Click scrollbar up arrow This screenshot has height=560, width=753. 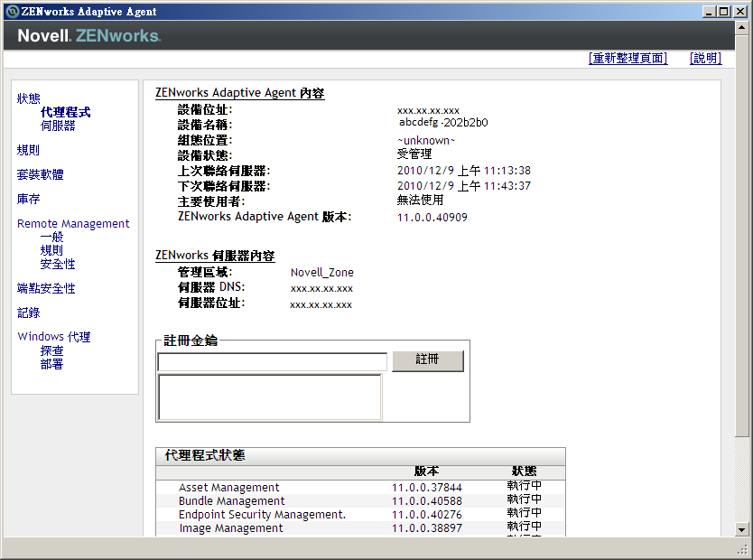(x=741, y=28)
